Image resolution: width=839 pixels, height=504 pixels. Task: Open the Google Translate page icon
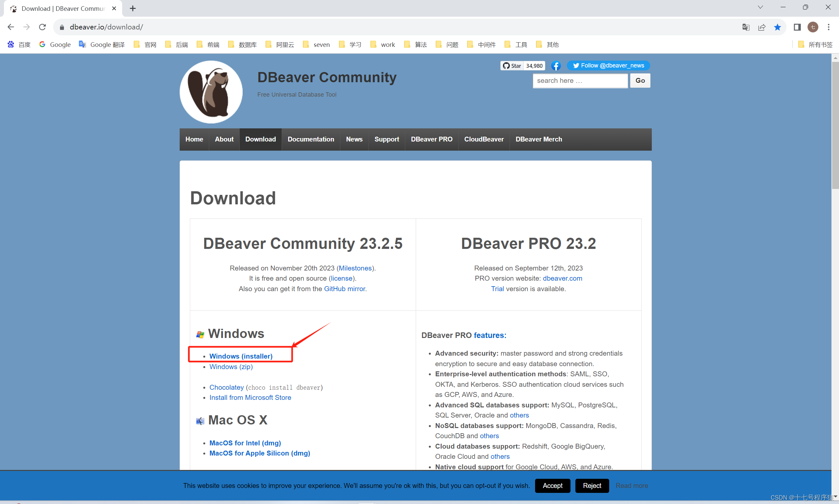(746, 27)
